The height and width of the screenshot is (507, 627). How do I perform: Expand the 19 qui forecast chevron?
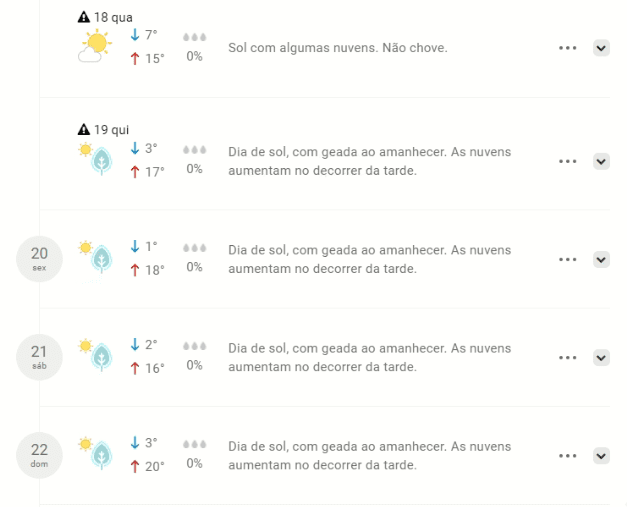pos(601,162)
